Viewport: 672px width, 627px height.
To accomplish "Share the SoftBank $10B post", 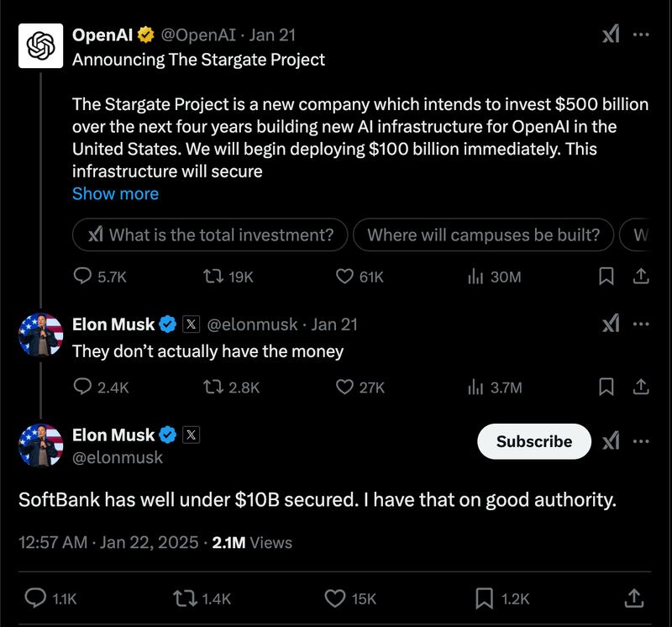I will tap(634, 598).
